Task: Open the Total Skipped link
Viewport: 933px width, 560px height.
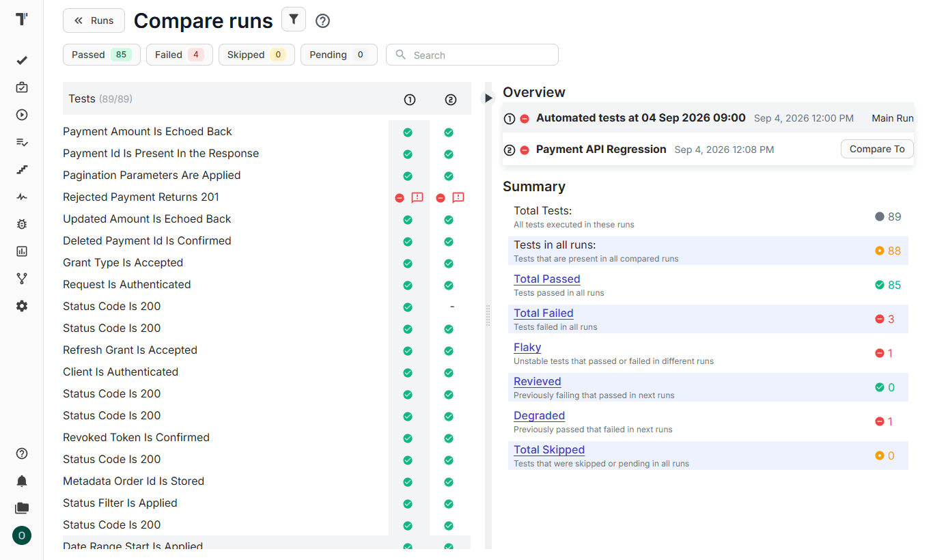Action: coord(549,449)
